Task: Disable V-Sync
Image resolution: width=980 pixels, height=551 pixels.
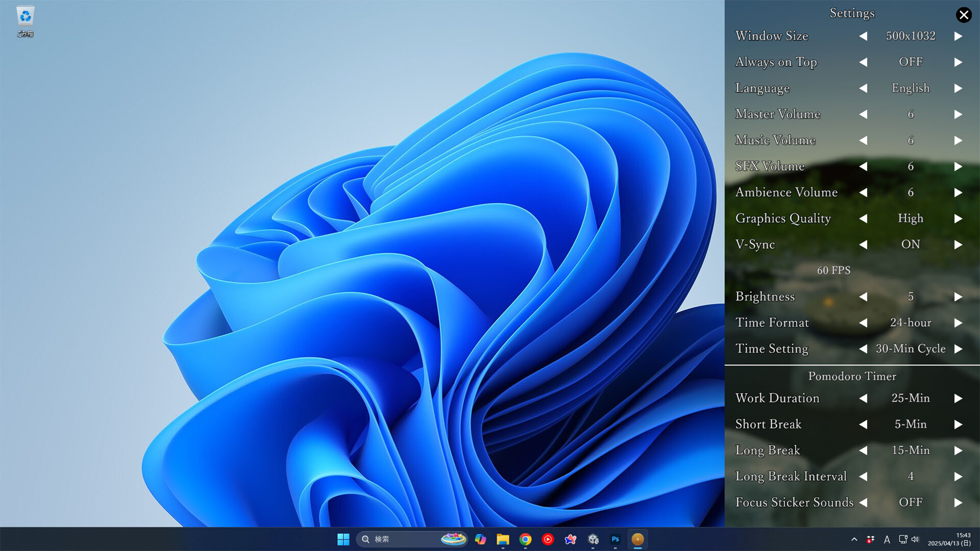Action: tap(958, 244)
